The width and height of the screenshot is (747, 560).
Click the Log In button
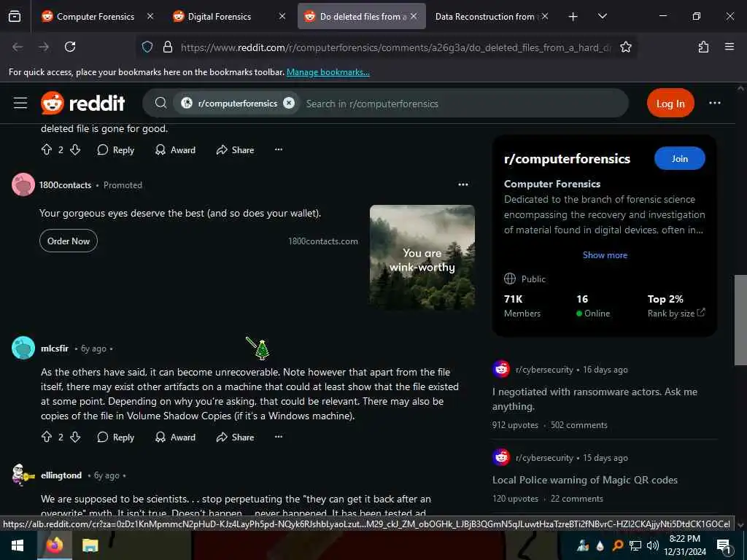[x=670, y=104]
